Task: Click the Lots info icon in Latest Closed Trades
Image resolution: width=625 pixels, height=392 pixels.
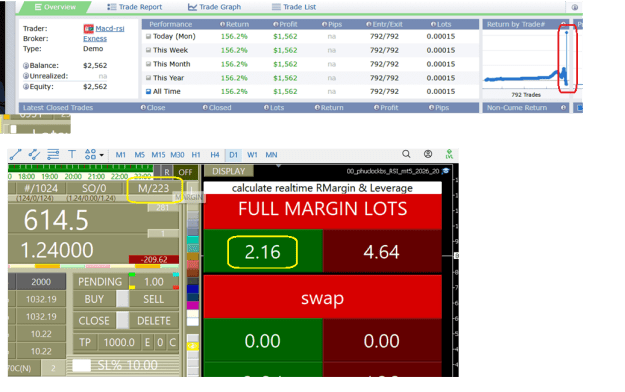Action: [x=266, y=108]
